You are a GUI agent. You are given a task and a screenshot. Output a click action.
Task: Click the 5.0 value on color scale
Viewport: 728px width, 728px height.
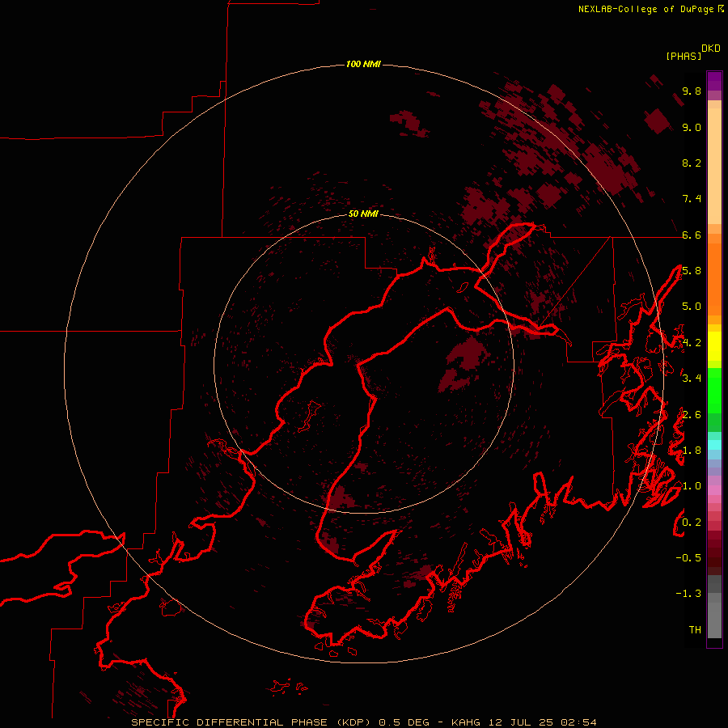(692, 307)
